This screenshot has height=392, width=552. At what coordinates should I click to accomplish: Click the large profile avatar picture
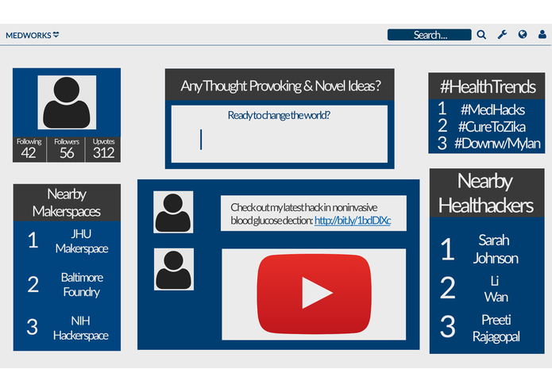(x=67, y=102)
